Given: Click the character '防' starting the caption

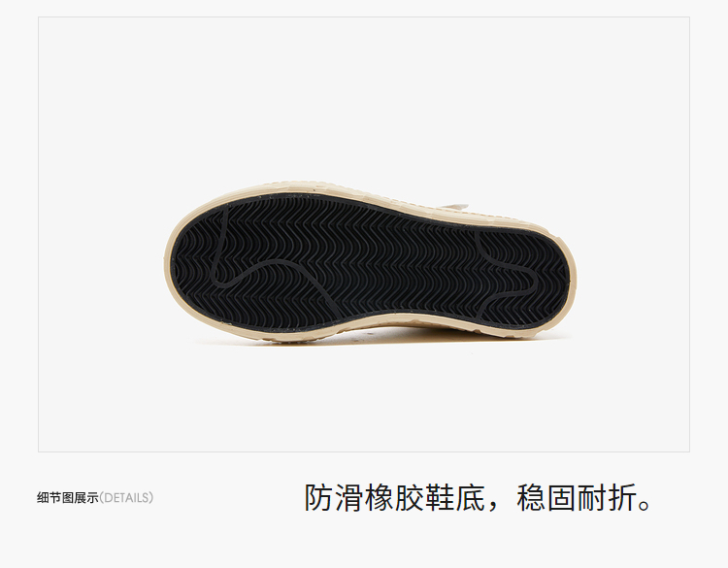Looking at the screenshot, I should click(319, 497).
